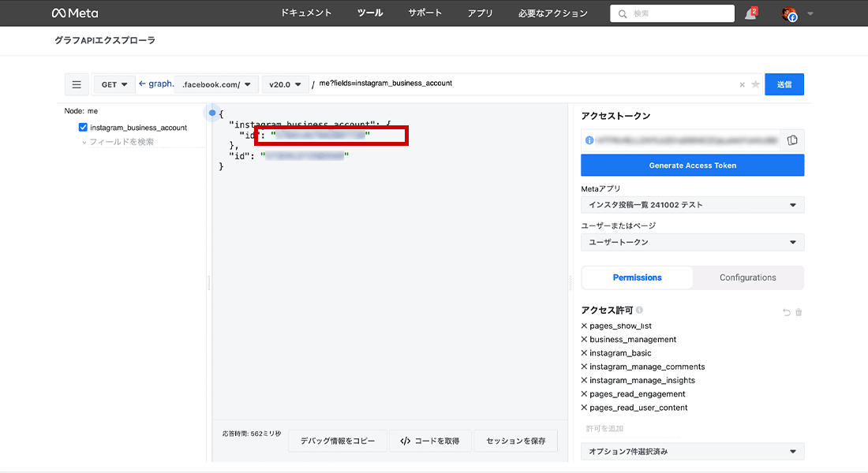Remove the instagram_manage_comments permission
868x473 pixels.
[584, 367]
